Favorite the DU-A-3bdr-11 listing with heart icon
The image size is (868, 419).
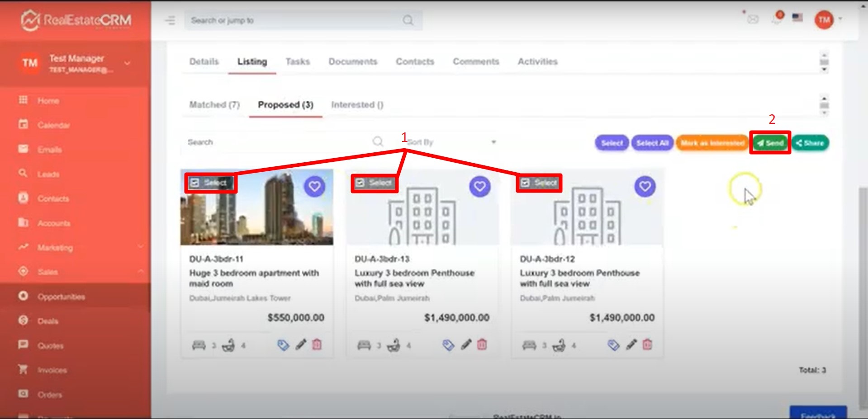(314, 186)
